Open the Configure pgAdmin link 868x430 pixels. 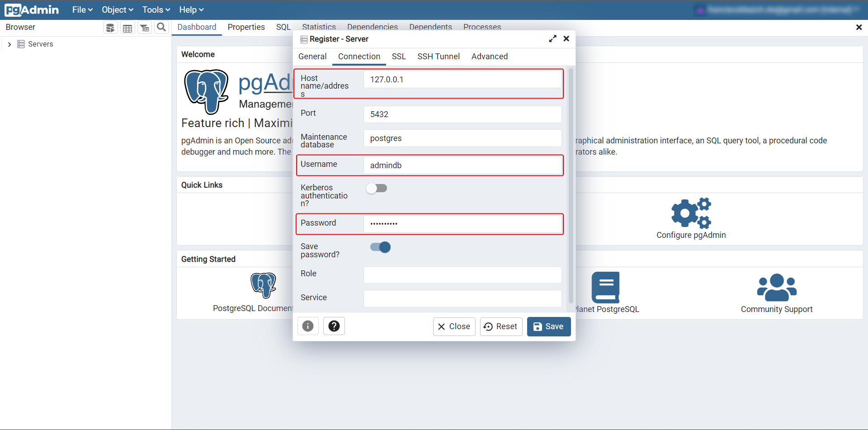tap(691, 235)
